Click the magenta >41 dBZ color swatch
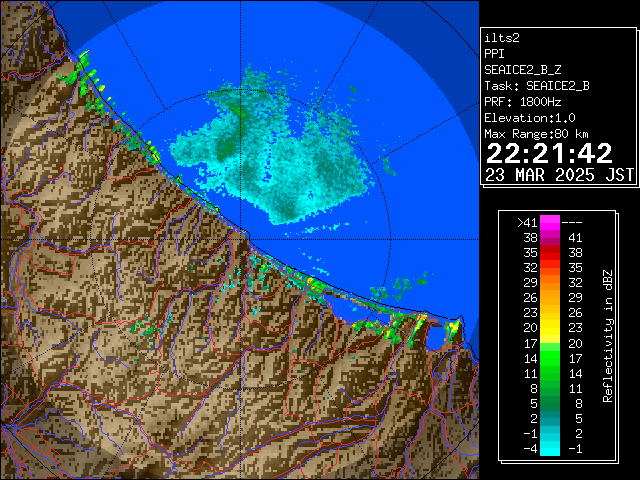Image resolution: width=640 pixels, height=480 pixels. [550, 222]
